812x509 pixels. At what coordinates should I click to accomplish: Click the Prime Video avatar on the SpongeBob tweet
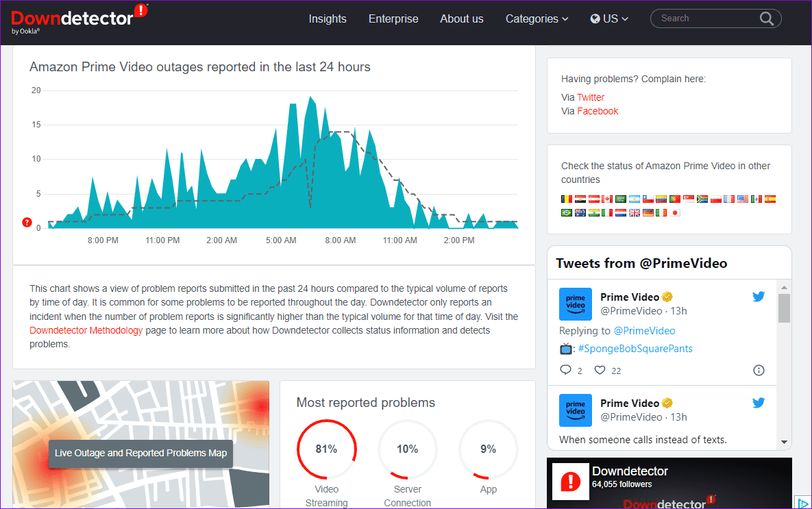click(x=576, y=304)
